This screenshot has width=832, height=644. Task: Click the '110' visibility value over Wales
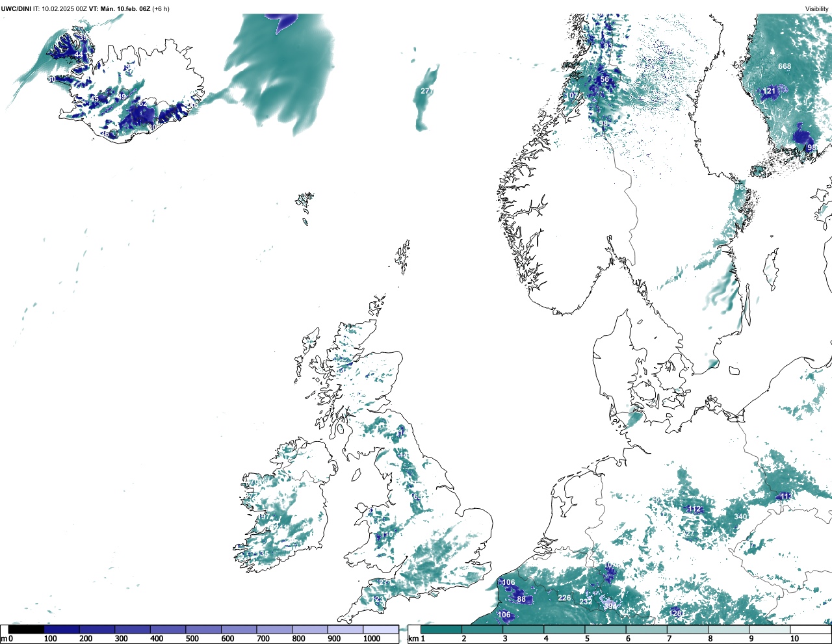[x=387, y=535]
